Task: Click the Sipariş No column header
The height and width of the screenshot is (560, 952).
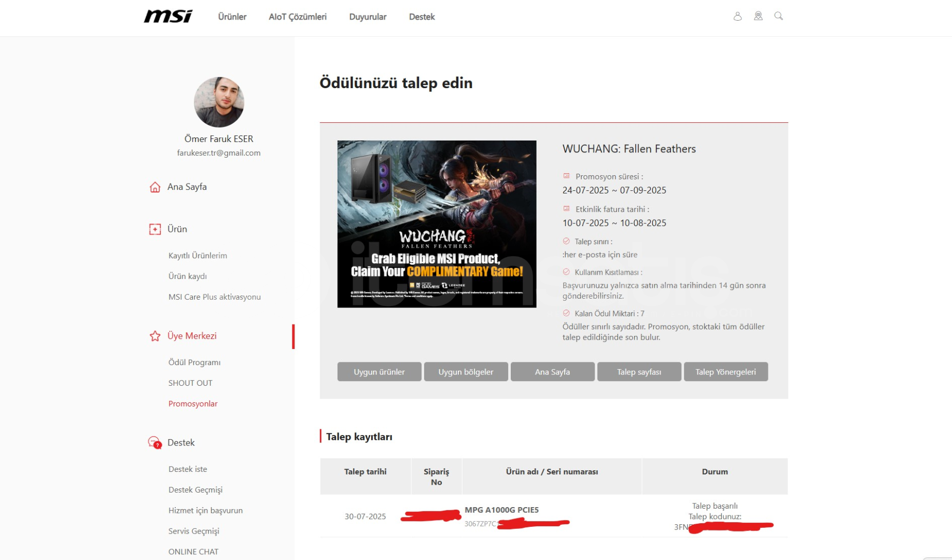Action: pyautogui.click(x=436, y=477)
